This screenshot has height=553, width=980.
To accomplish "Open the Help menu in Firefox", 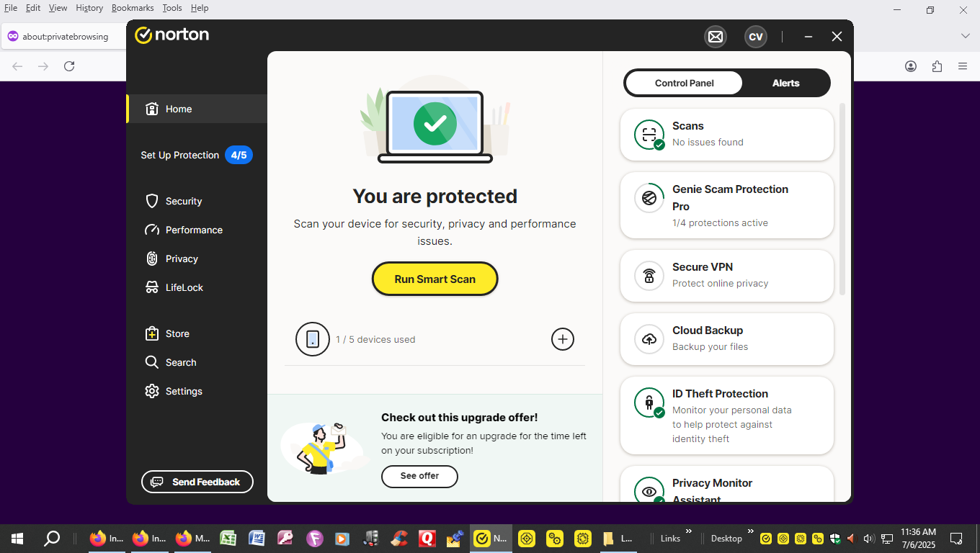I will (x=200, y=8).
